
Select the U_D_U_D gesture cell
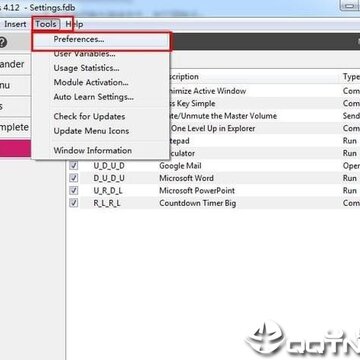pos(109,166)
